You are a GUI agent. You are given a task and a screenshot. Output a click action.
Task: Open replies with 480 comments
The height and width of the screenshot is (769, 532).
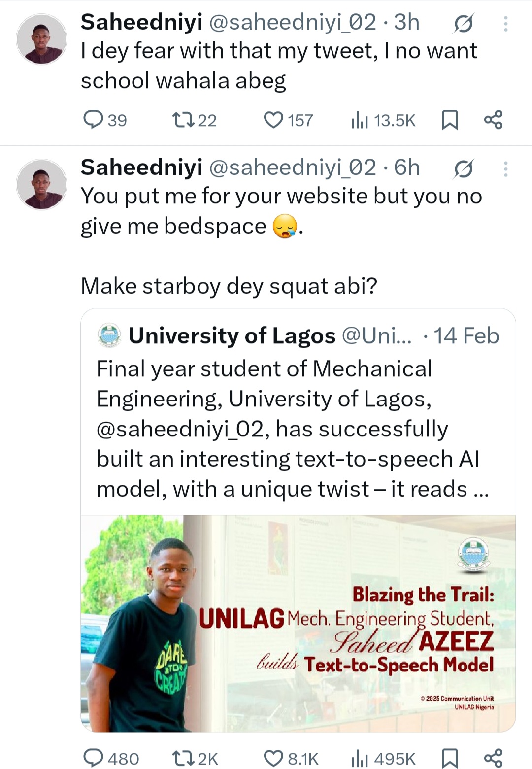tap(111, 758)
